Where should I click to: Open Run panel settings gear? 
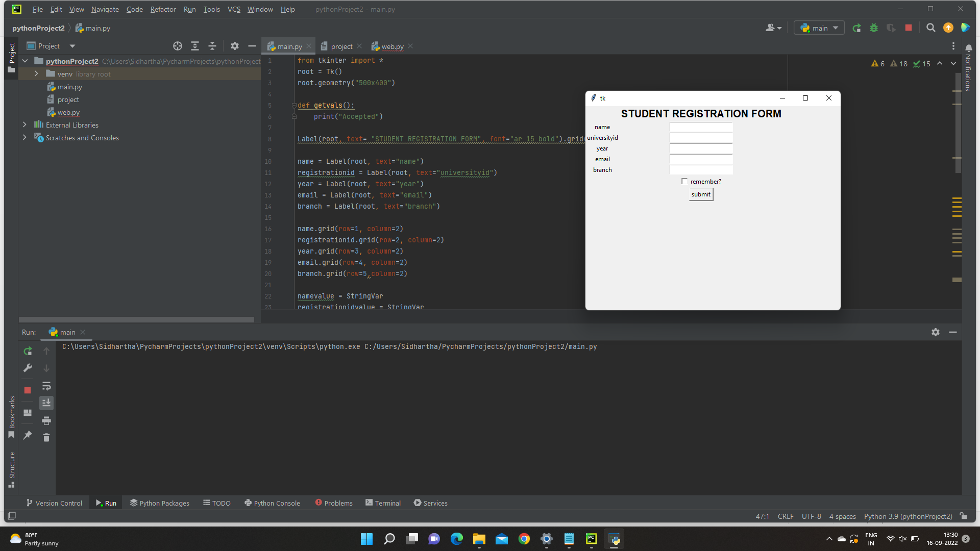935,332
